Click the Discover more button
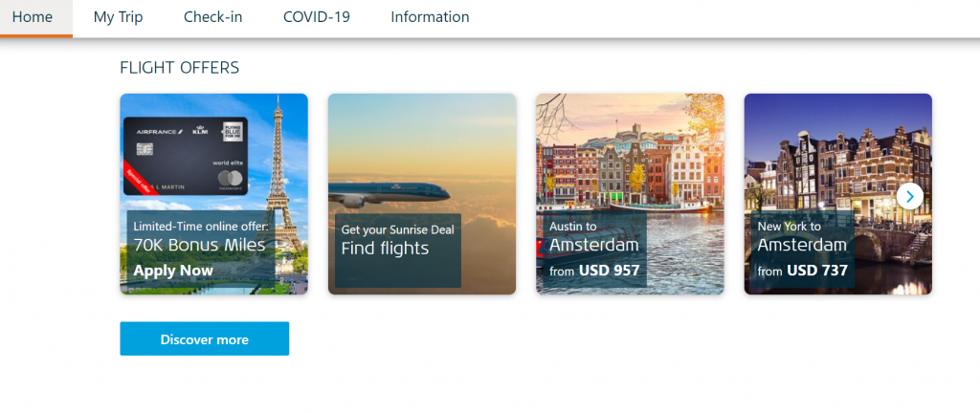Image resolution: width=980 pixels, height=413 pixels. (205, 338)
